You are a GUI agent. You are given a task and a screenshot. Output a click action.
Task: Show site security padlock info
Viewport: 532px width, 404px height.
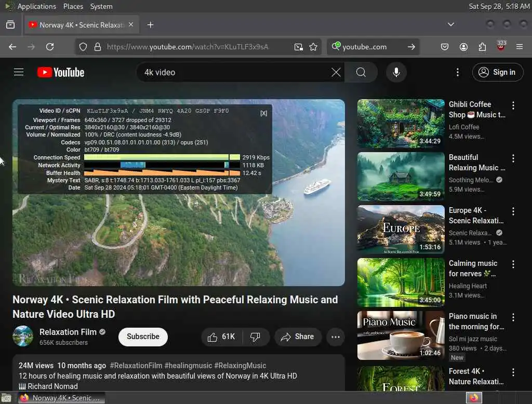(x=98, y=47)
